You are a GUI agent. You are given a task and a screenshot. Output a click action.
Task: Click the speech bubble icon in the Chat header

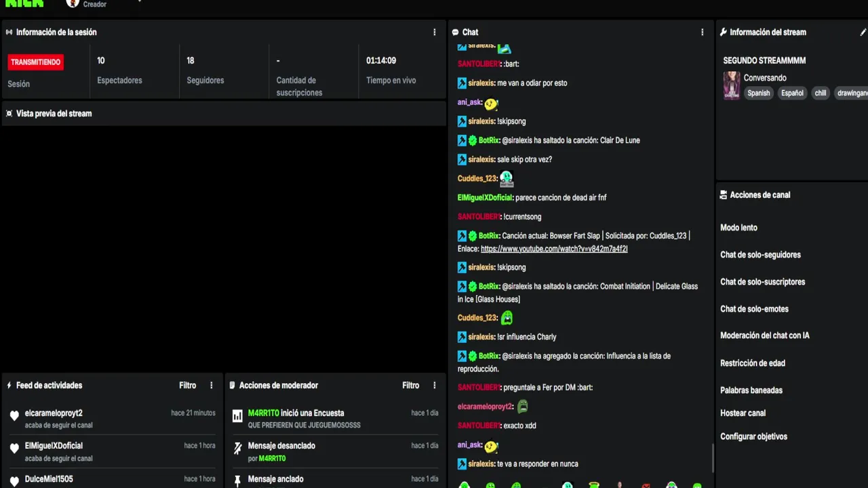(455, 32)
